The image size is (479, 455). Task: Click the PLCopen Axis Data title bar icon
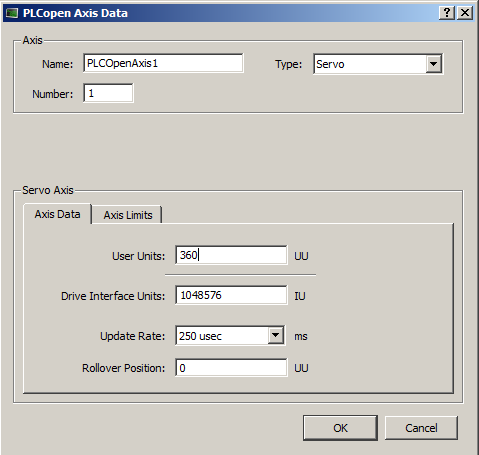[x=12, y=13]
